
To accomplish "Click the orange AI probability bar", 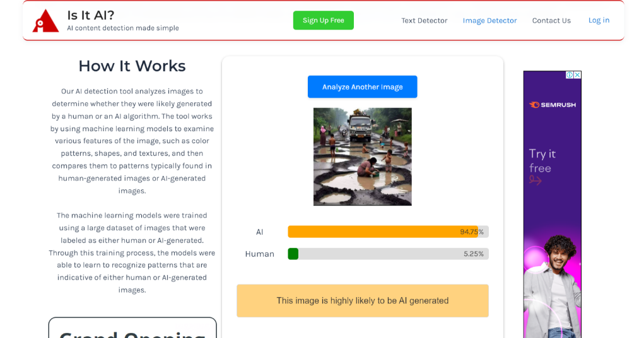I will click(x=383, y=231).
